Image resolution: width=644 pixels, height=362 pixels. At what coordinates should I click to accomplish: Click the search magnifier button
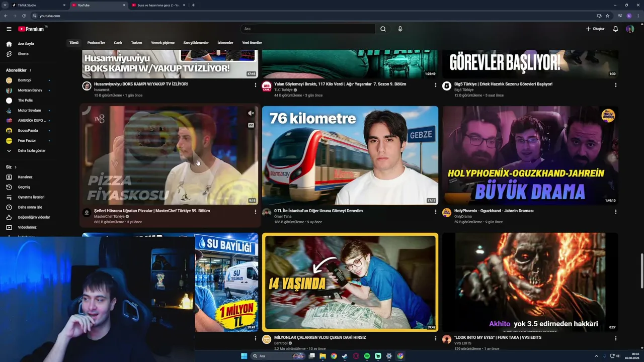383,29
